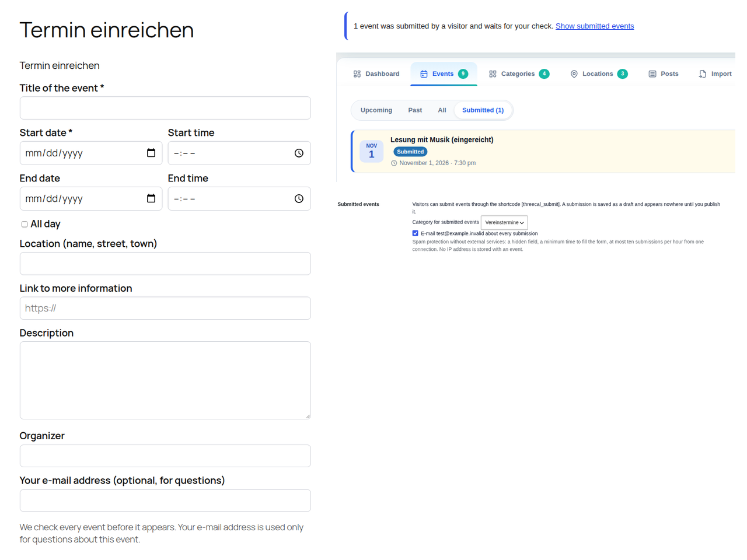The height and width of the screenshot is (560, 747).
Task: Click 'November 1, 2026 · 7:30 pm' text
Action: tap(438, 163)
